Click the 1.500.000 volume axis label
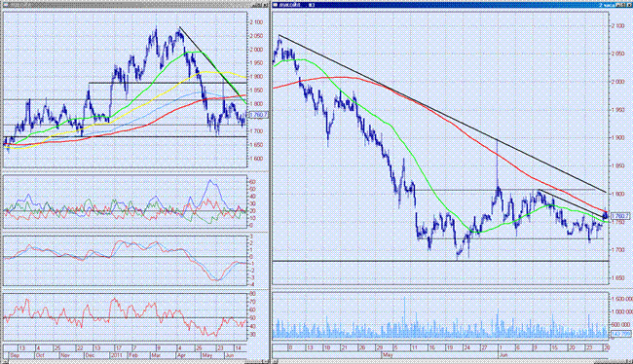 click(622, 299)
